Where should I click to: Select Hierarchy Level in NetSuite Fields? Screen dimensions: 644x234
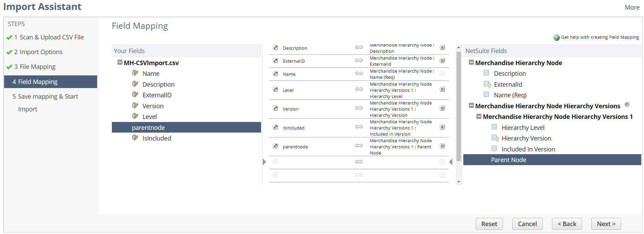[523, 128]
